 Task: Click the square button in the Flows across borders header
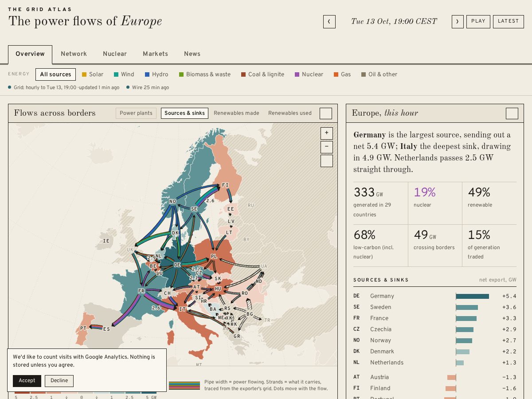coord(326,113)
